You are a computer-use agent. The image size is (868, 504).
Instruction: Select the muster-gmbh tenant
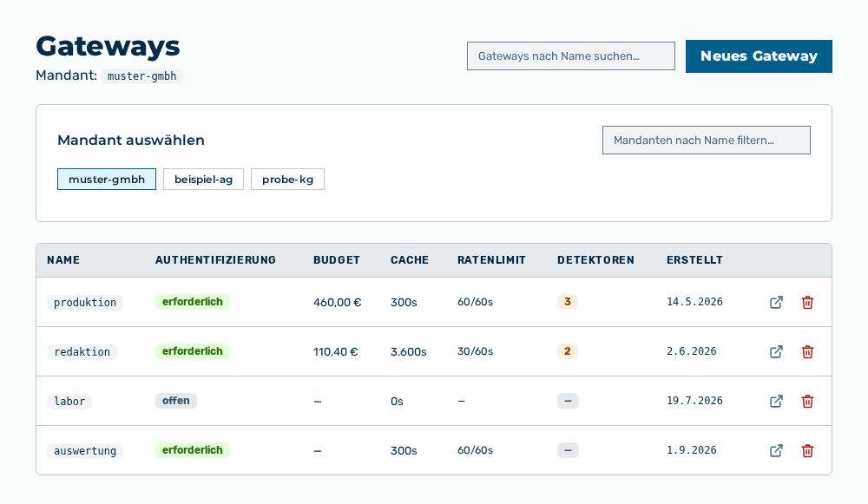(107, 180)
